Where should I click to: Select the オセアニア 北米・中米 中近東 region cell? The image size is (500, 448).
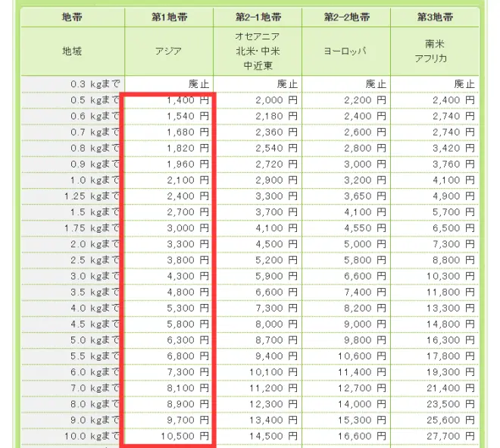[258, 52]
